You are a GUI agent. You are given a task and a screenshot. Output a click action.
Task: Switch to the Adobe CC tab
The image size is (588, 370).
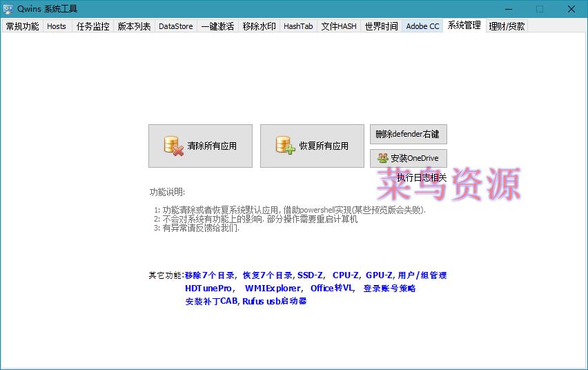[x=422, y=26]
